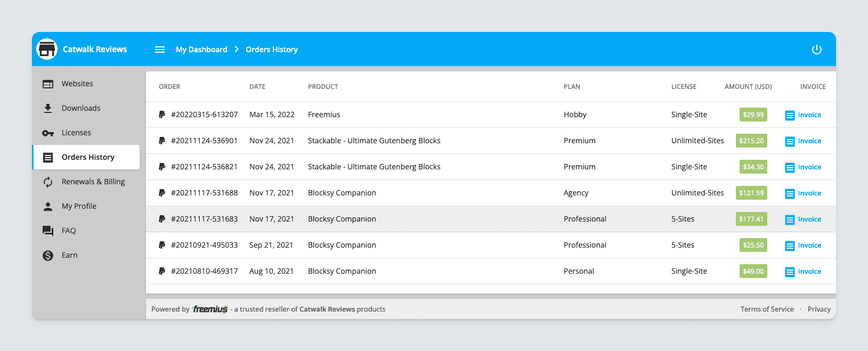Click invoice document icon for $215.20 order
This screenshot has height=351, width=868.
pos(790,142)
